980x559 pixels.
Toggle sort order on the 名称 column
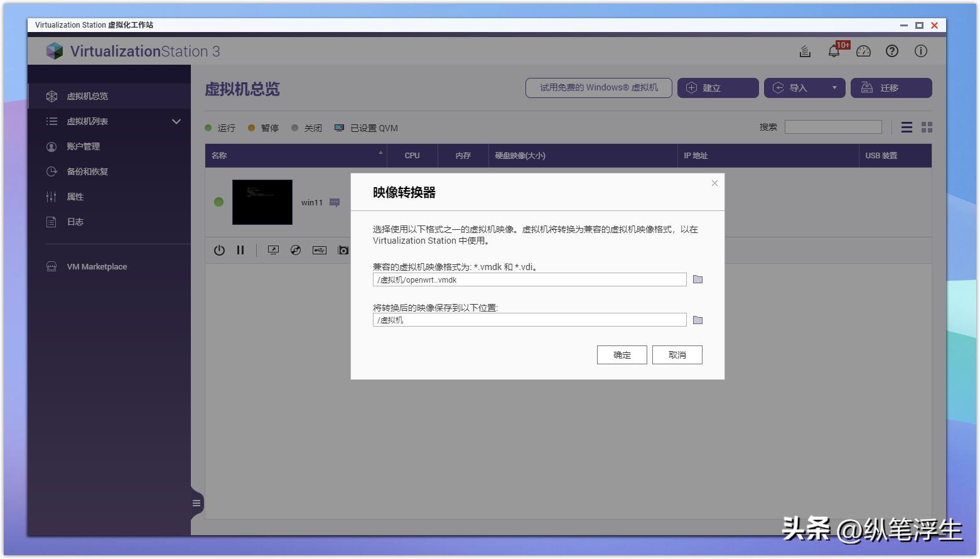click(380, 155)
